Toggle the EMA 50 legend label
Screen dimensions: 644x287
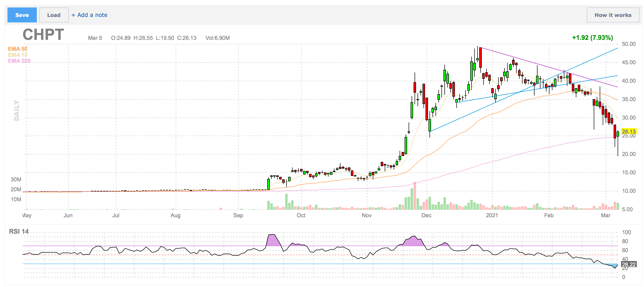(x=17, y=49)
